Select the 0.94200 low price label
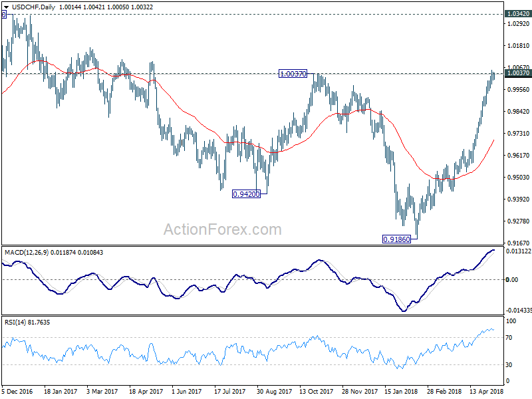Viewport: 532px width, 399px height. point(246,194)
